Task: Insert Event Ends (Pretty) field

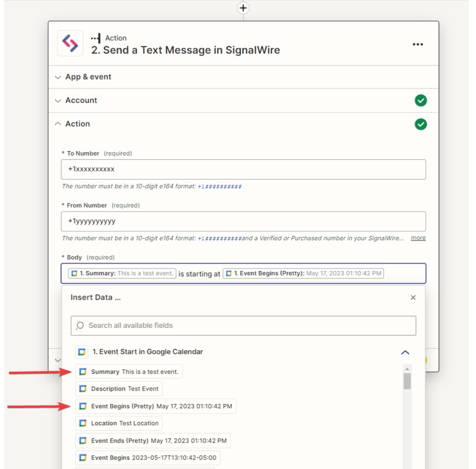Action: pyautogui.click(x=153, y=440)
